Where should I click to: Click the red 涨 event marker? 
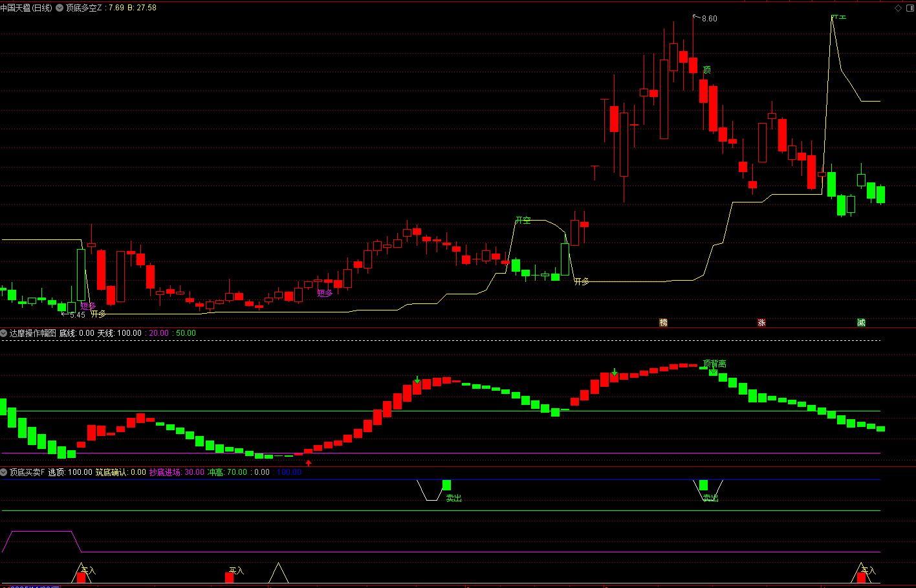pyautogui.click(x=761, y=322)
